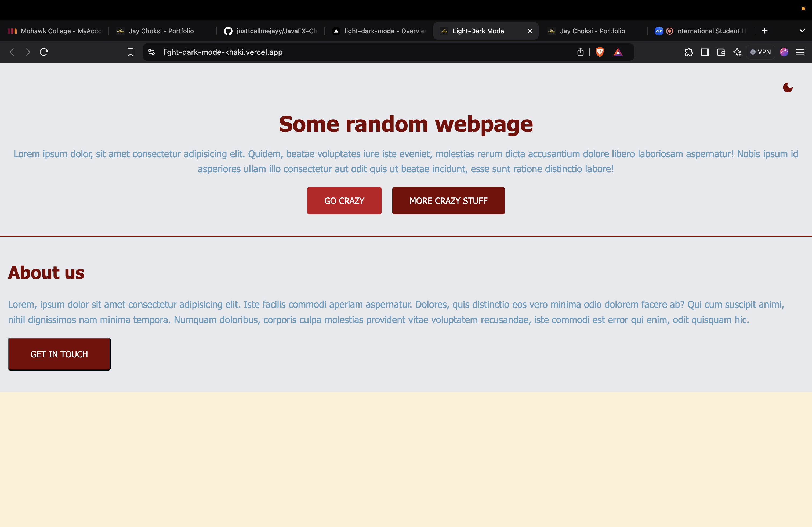Screen dimensions: 812x527
Task: Toggle Brave's reading list panel
Action: pyautogui.click(x=705, y=52)
